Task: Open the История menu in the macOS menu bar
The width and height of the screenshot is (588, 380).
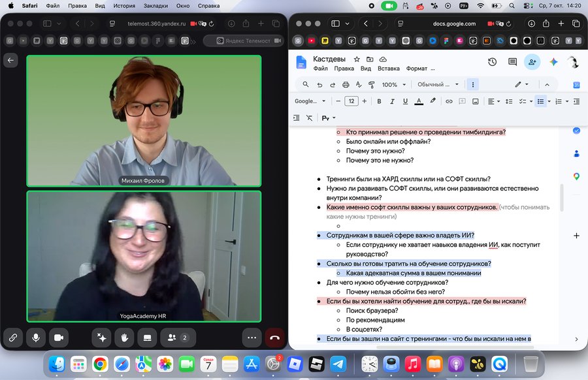Action: point(124,6)
